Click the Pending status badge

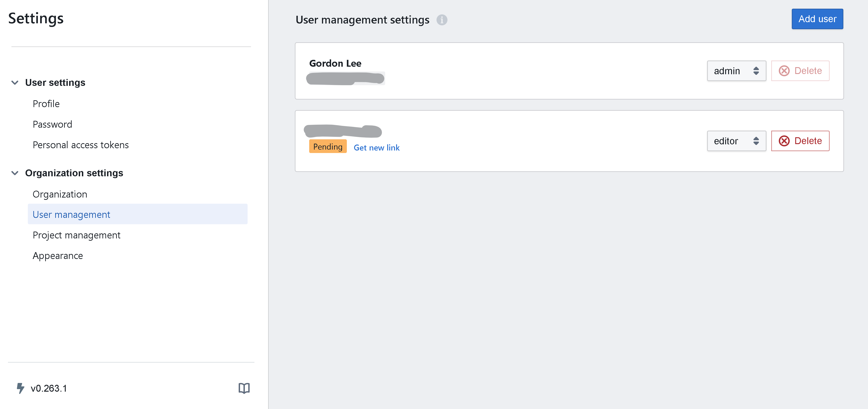[327, 146]
